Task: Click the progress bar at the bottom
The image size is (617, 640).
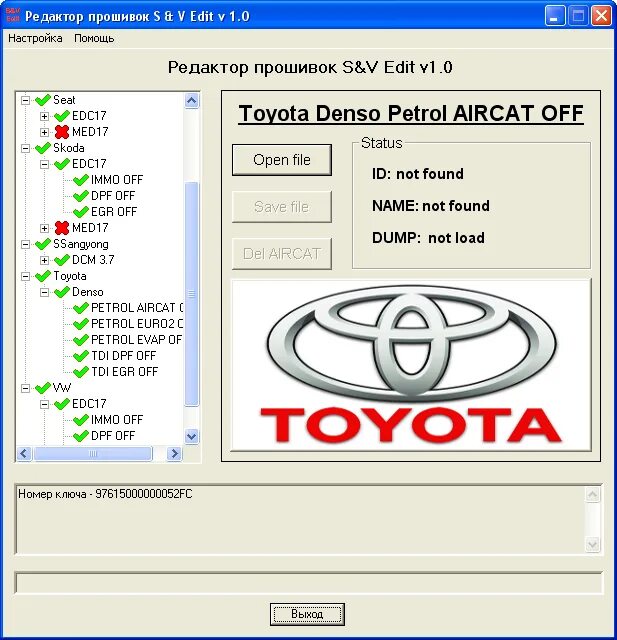Action: tap(308, 583)
